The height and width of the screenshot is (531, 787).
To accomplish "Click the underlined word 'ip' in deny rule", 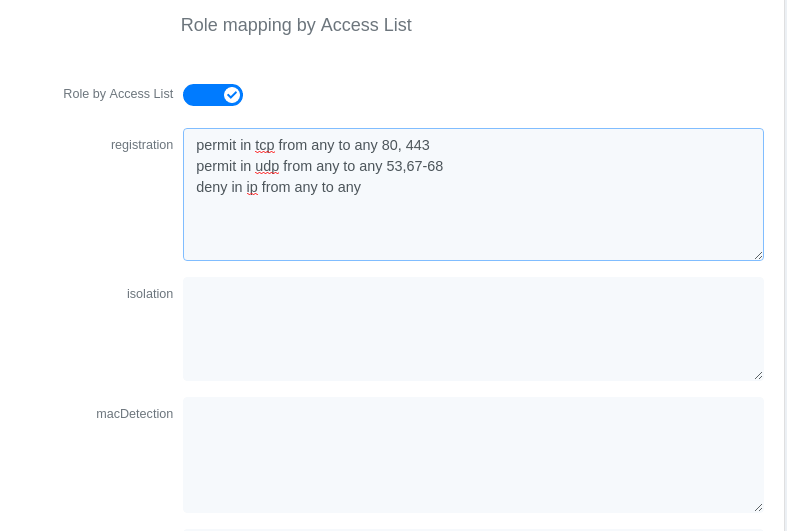I will 252,187.
